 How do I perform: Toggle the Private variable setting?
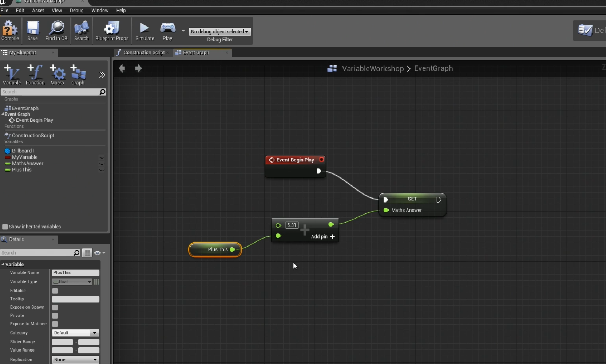(55, 316)
